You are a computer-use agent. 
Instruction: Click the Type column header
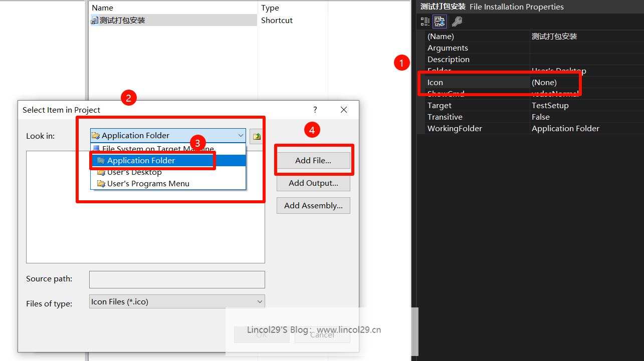270,8
